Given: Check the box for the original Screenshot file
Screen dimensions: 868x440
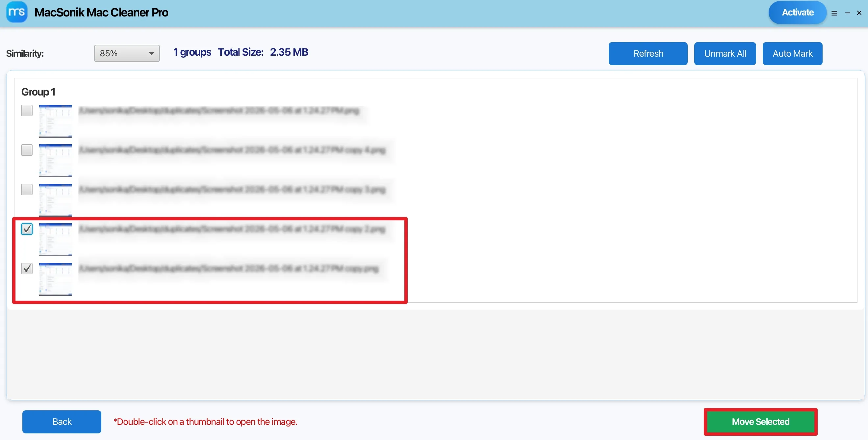Looking at the screenshot, I should tap(27, 110).
